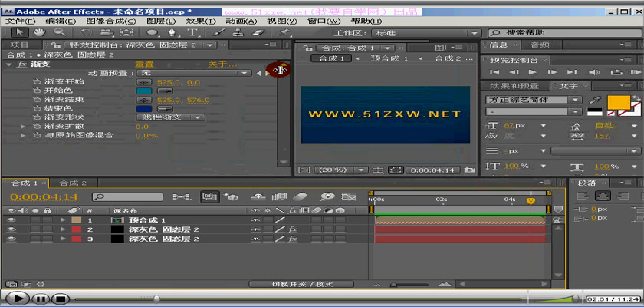644x307 pixels.
Task: Expand the 与原始图像混合 property
Action: [23, 135]
